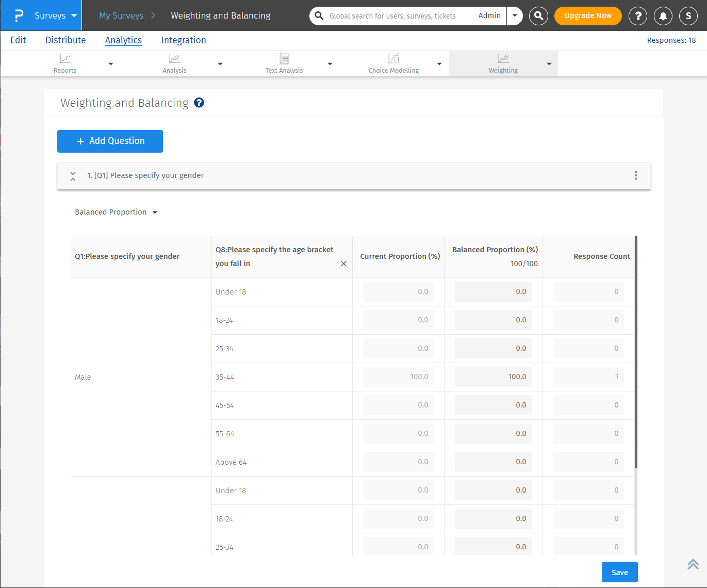Edit Balanced Proportion for Male 55-64
The height and width of the screenshot is (588, 707).
(493, 434)
